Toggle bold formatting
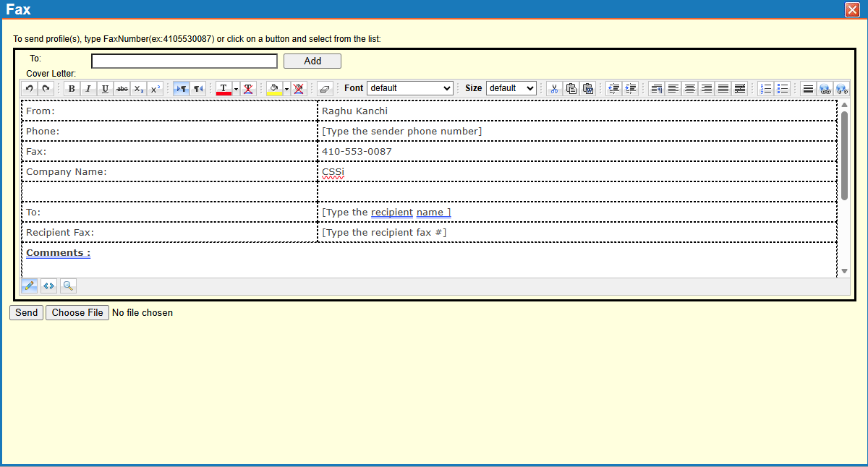Viewport: 868px width, 467px height. 72,88
